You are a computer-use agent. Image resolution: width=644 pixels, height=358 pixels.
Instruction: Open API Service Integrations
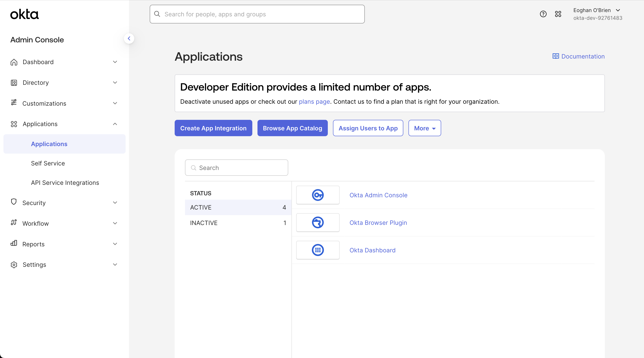pyautogui.click(x=65, y=182)
